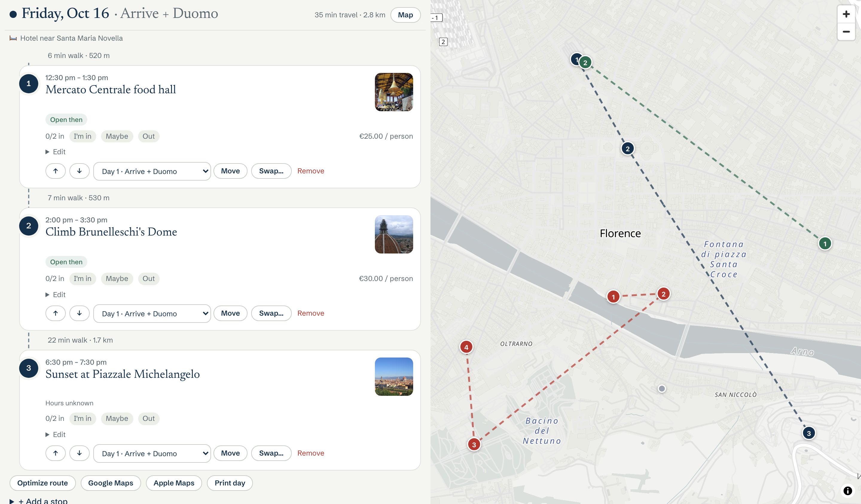The image size is (861, 504).
Task: Expand Edit for Brunelleschi's Dome
Action: [55, 294]
